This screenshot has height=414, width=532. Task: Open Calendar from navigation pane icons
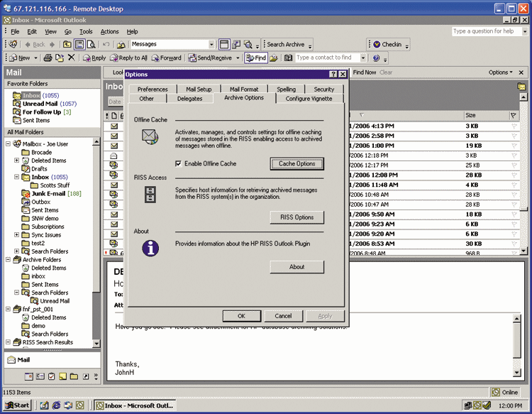click(29, 376)
